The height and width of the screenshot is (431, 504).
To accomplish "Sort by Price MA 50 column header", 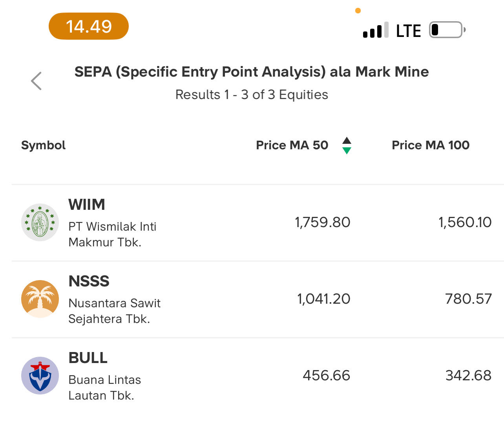I will [x=292, y=145].
